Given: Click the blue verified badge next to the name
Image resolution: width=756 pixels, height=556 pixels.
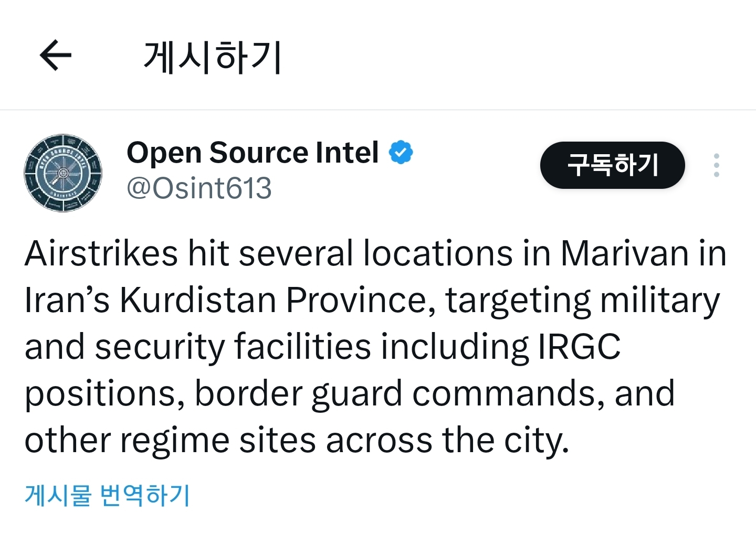Looking at the screenshot, I should [401, 152].
